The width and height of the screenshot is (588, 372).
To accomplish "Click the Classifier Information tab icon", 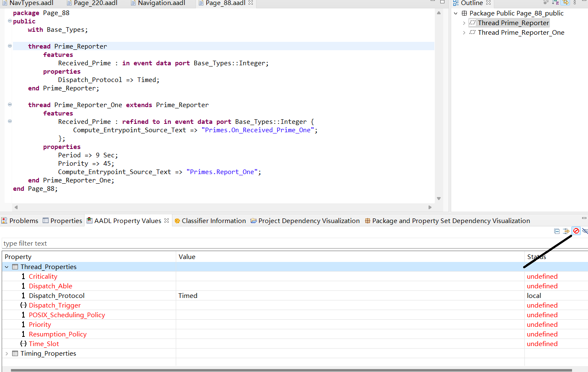I will (x=177, y=221).
